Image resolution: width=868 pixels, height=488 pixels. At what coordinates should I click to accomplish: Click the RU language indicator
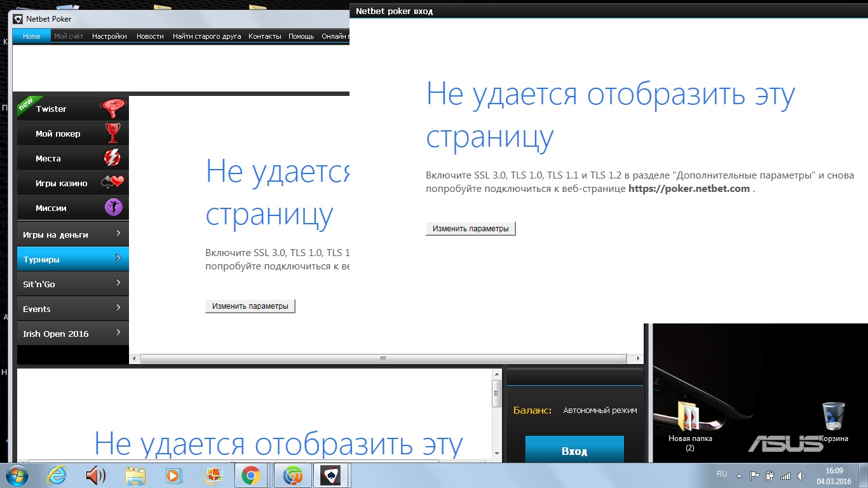click(x=721, y=474)
